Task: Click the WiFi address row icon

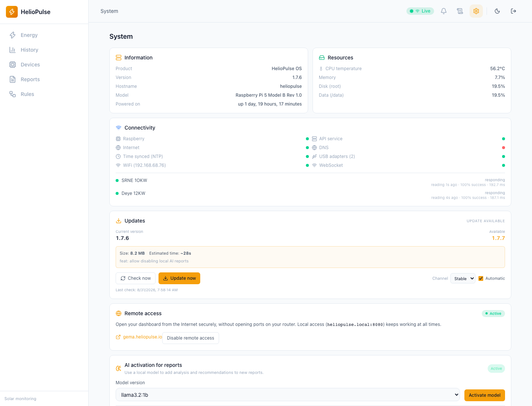Action: pyautogui.click(x=118, y=165)
